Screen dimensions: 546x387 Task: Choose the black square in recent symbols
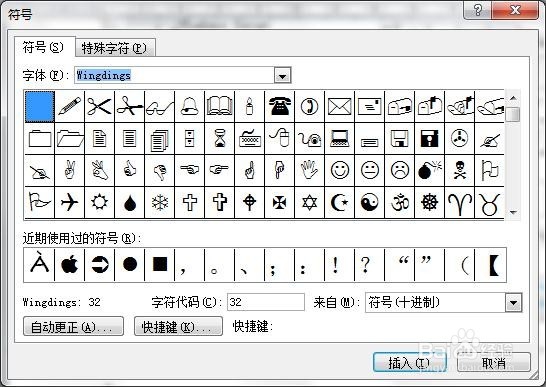(x=159, y=265)
